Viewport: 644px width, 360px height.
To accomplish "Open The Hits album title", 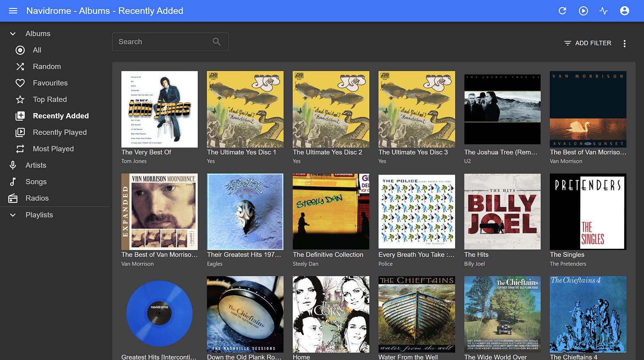I will (x=476, y=255).
